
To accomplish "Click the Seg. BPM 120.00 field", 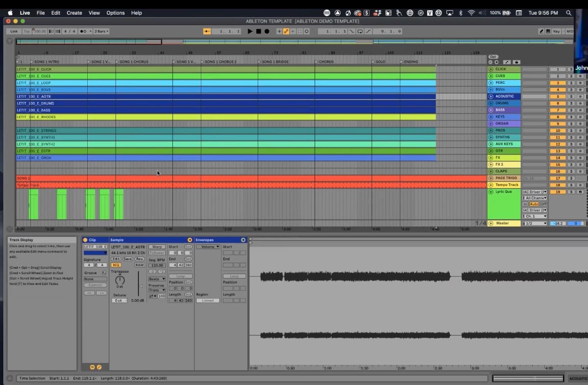I will 157,265.
